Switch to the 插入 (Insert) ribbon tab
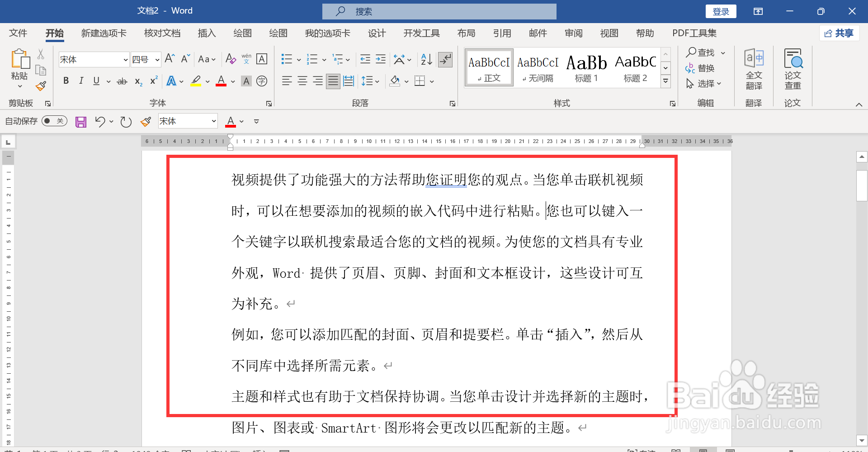868x452 pixels. pyautogui.click(x=207, y=33)
